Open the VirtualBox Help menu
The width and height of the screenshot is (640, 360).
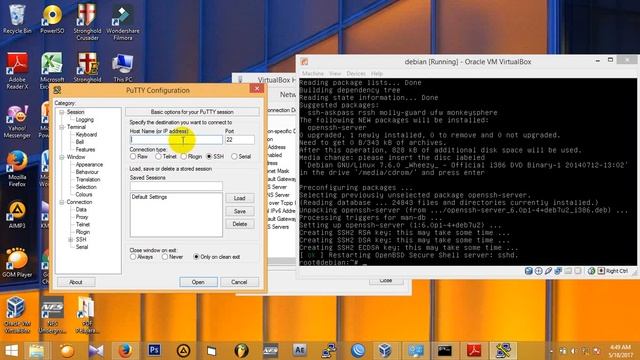[377, 73]
